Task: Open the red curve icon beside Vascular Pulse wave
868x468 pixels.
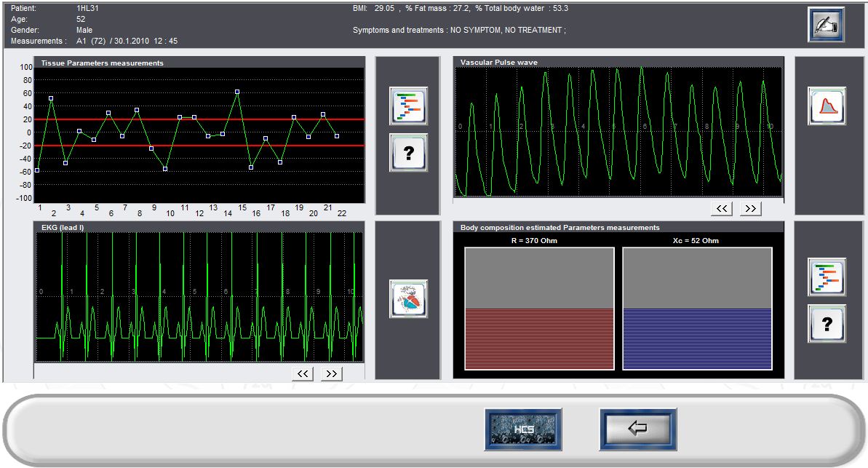Action: coord(827,106)
